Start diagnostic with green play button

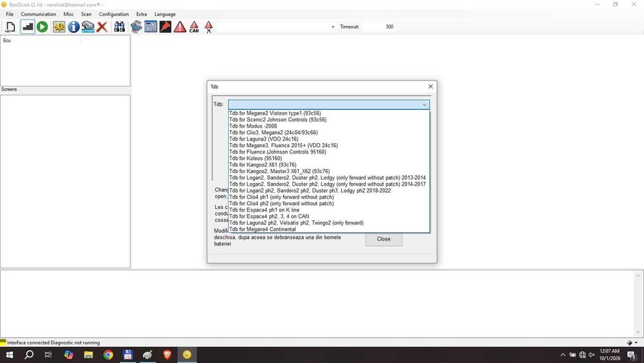coord(43,26)
